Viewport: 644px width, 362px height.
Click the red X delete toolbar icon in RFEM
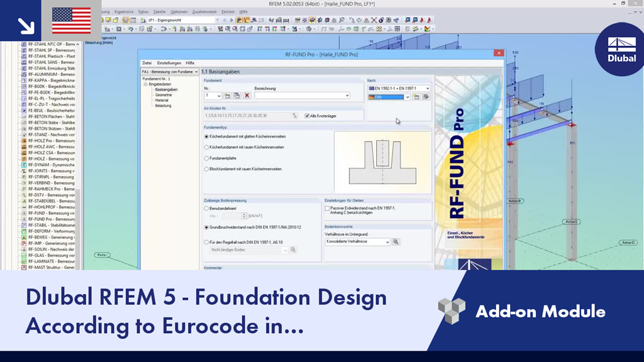coord(374,19)
